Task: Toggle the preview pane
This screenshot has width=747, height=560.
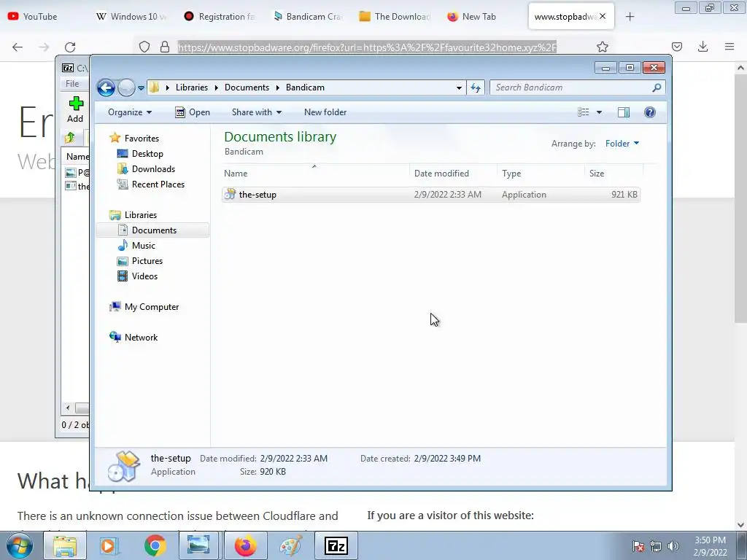Action: (x=624, y=112)
